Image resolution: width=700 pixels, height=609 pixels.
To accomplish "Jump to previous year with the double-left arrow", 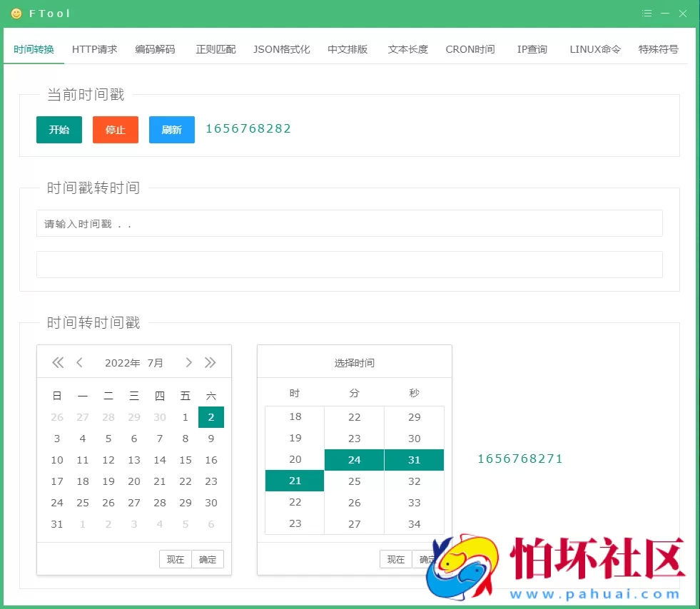I will pos(58,362).
